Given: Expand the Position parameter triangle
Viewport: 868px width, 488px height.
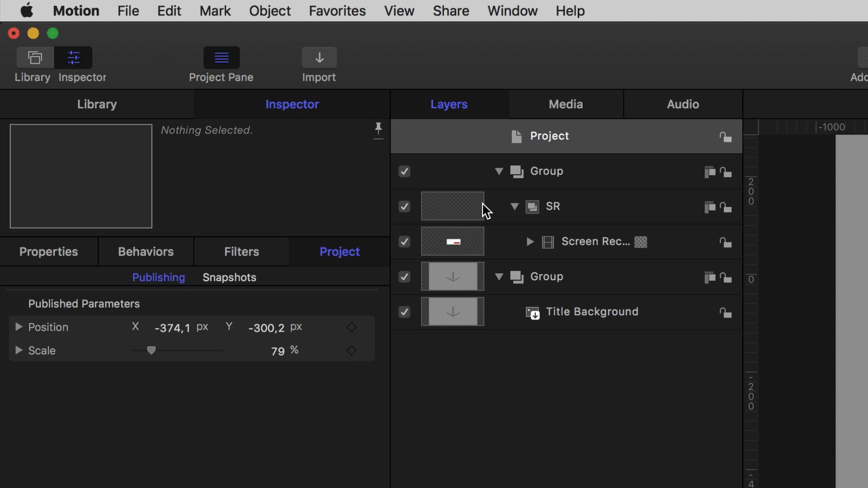Looking at the screenshot, I should (19, 327).
